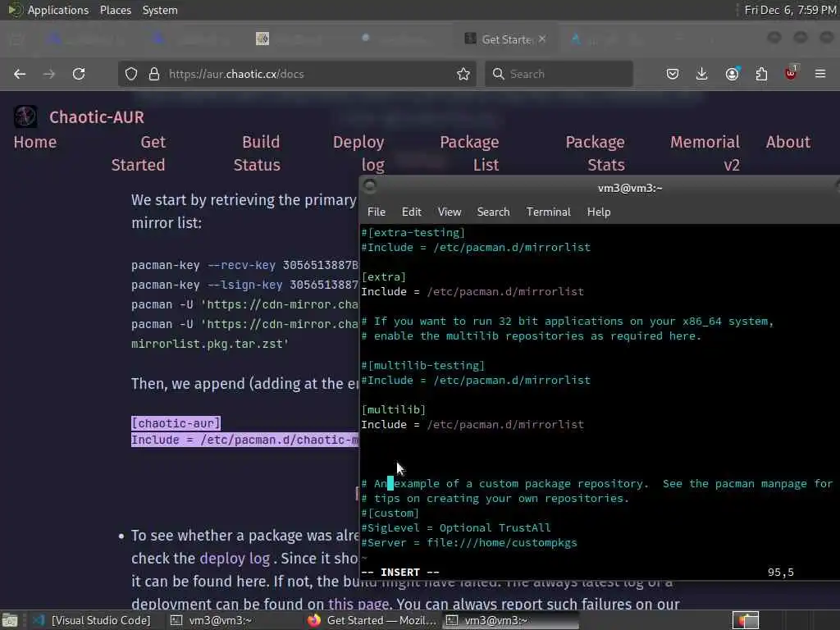Screen dimensions: 840x630
Task: Click the #[multilib-testing] line in terminal
Action: coord(422,365)
